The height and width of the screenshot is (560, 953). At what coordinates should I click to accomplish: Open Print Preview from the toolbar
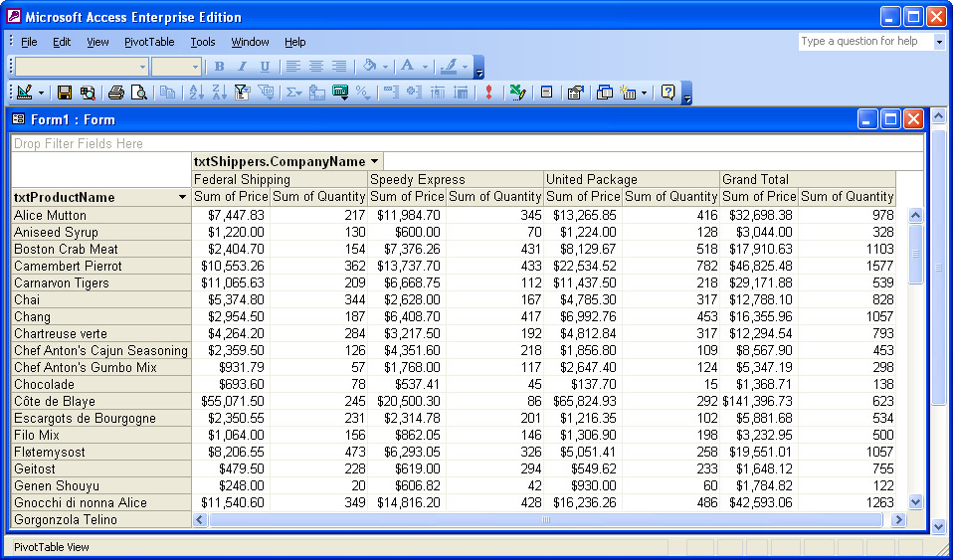coord(139,93)
